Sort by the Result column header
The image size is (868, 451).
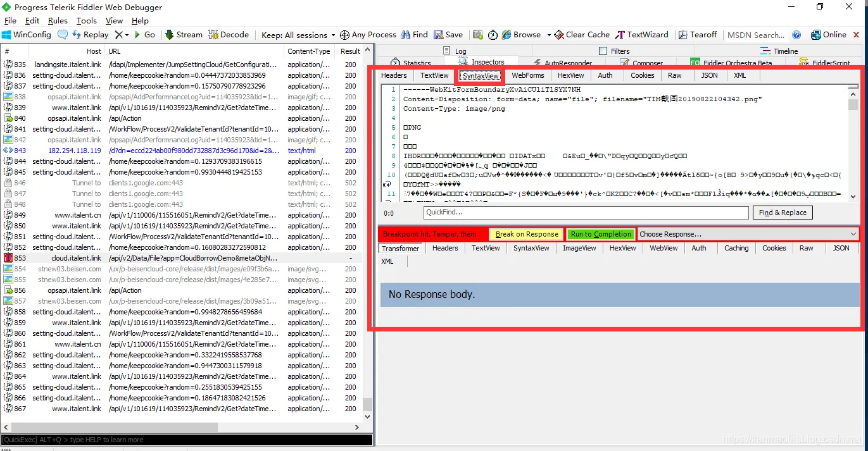pyautogui.click(x=350, y=51)
